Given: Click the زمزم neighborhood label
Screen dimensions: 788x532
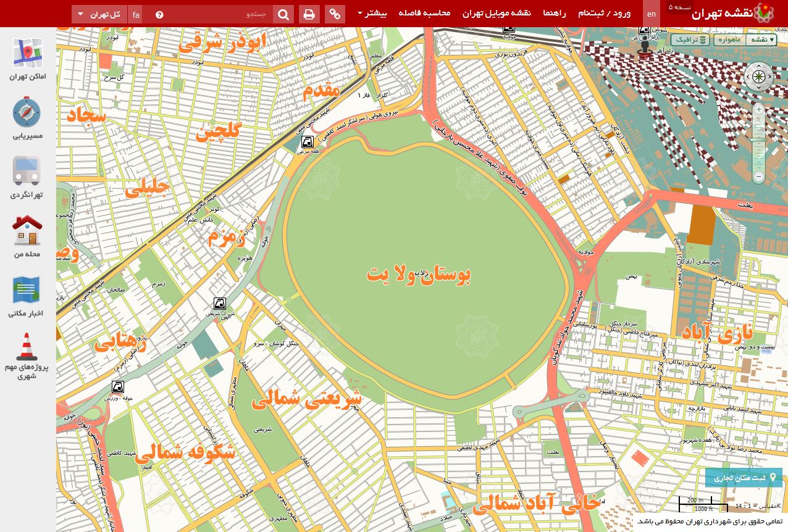Looking at the screenshot, I should tap(227, 236).
